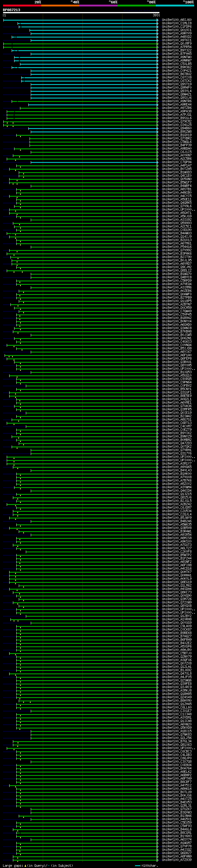
Task: Click the UniRef100_Q9CJM2 label
Action: tap(176, 267)
